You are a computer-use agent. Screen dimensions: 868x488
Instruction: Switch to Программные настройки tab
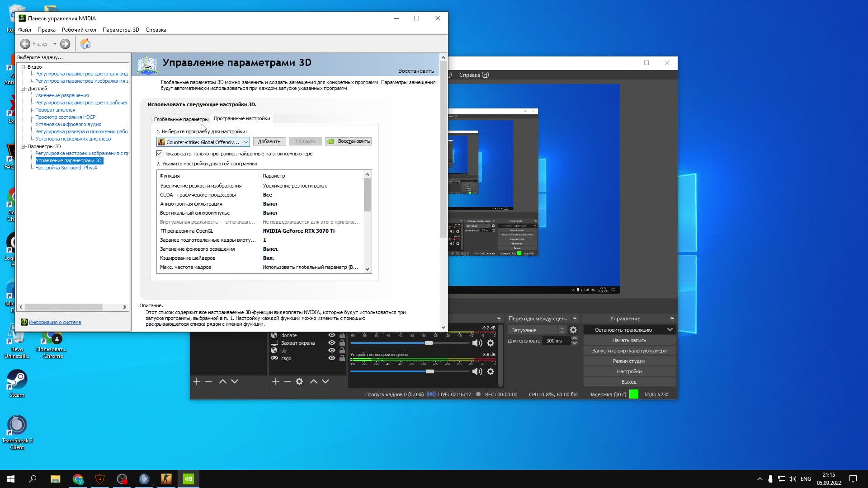(242, 118)
